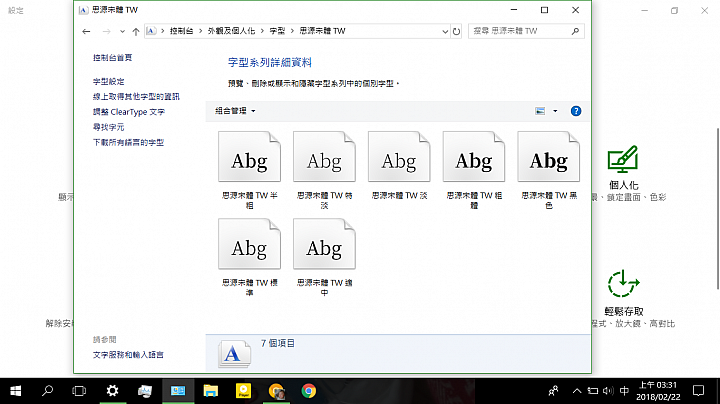Open 線上取得其他字型的資訊 link
This screenshot has width=720, height=404.
[136, 96]
